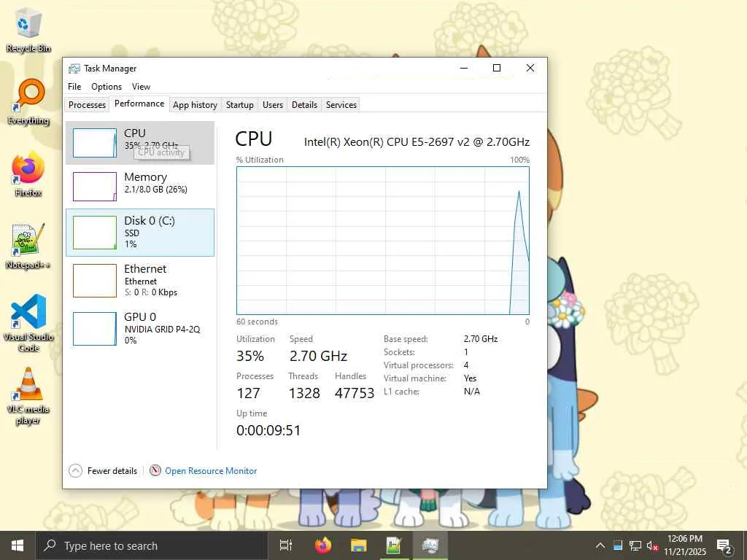
Task: Click the up time value 0:00:09:51
Action: (268, 430)
